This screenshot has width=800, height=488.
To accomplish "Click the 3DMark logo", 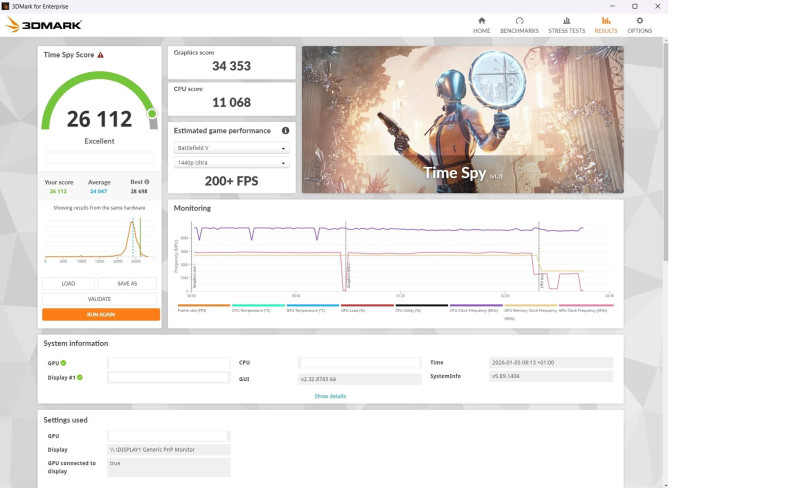I will click(44, 25).
